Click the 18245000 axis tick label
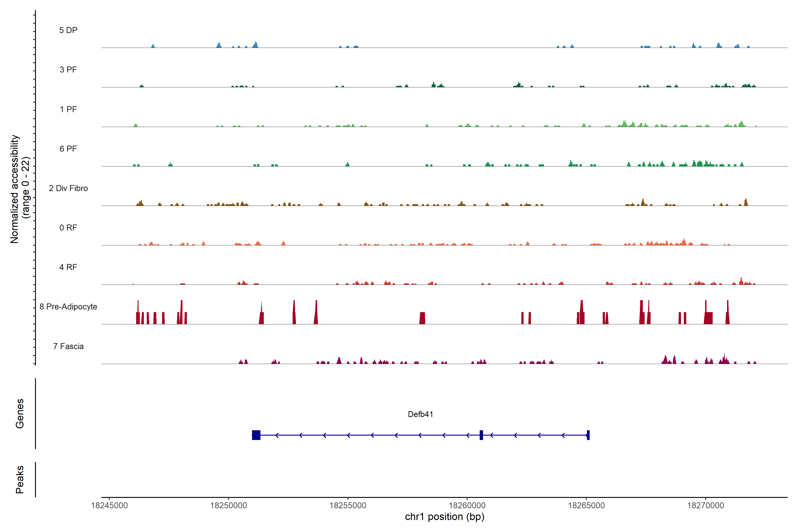 coord(109,506)
